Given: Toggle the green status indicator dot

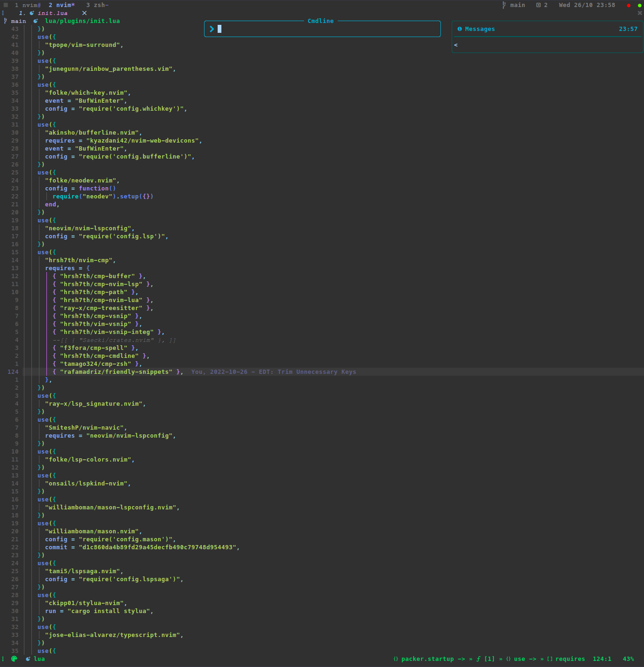Looking at the screenshot, I should [639, 5].
